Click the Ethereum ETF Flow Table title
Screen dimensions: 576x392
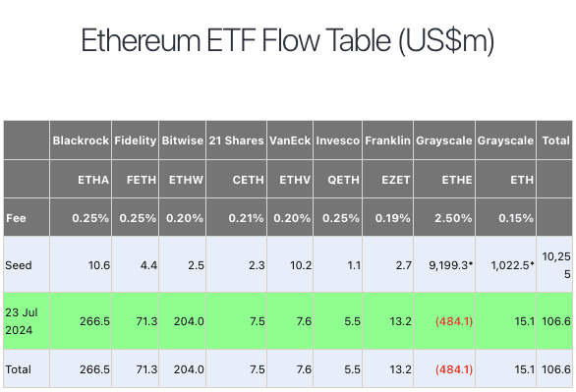coord(288,40)
